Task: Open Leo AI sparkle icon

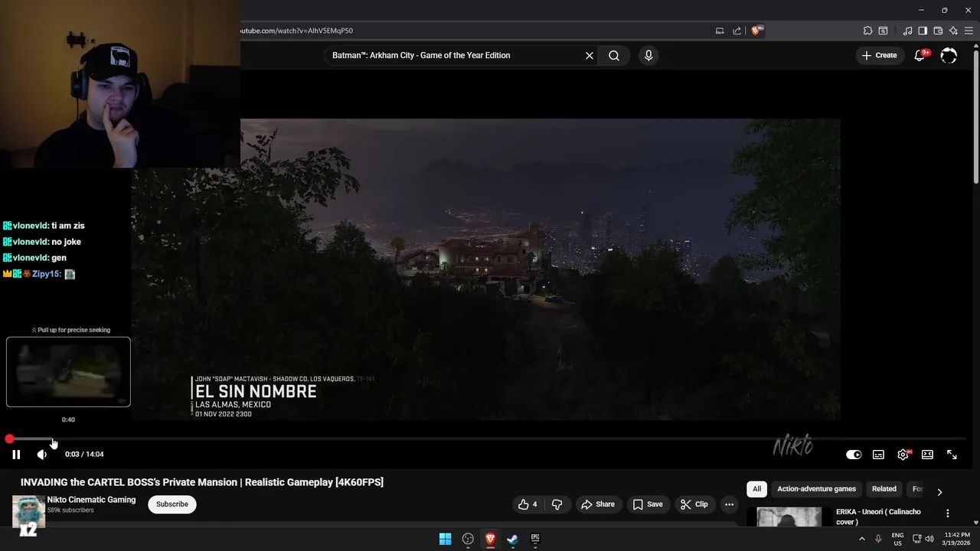Action: [953, 31]
